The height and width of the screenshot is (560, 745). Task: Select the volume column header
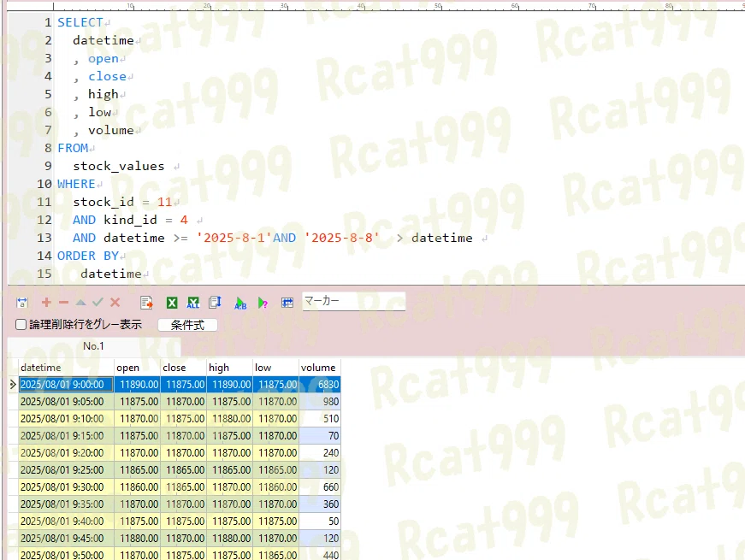(320, 368)
